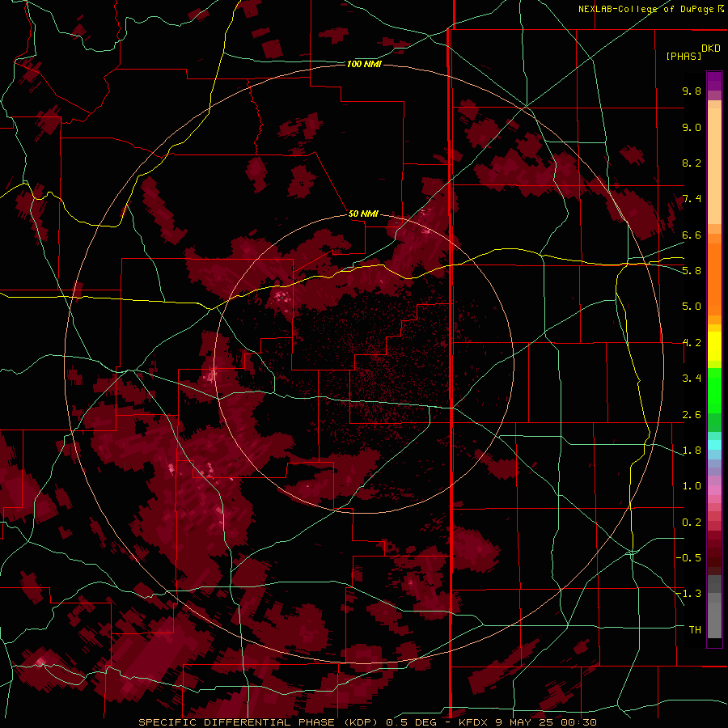The image size is (728, 728).
Task: Pick the purple segment at the top of the color bar
Action: 714,81
